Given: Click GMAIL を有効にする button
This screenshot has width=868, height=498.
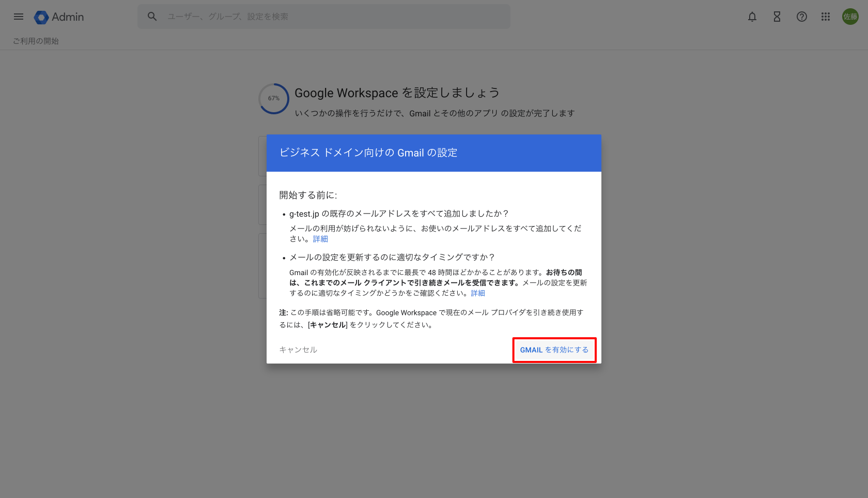Looking at the screenshot, I should click(554, 350).
